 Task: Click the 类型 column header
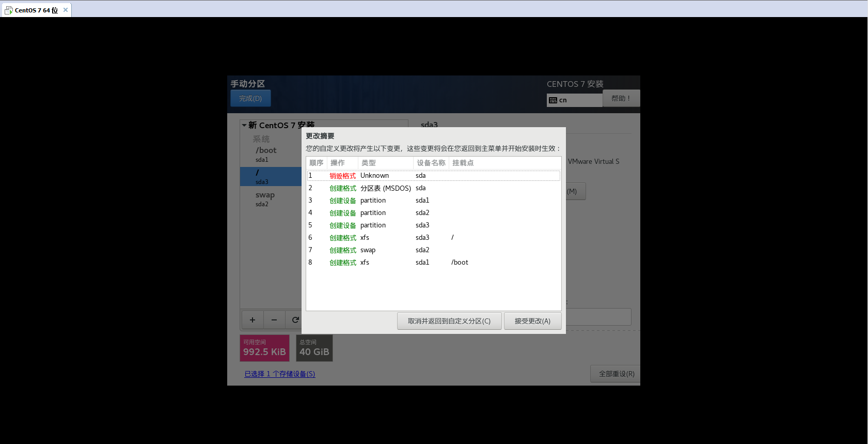386,163
